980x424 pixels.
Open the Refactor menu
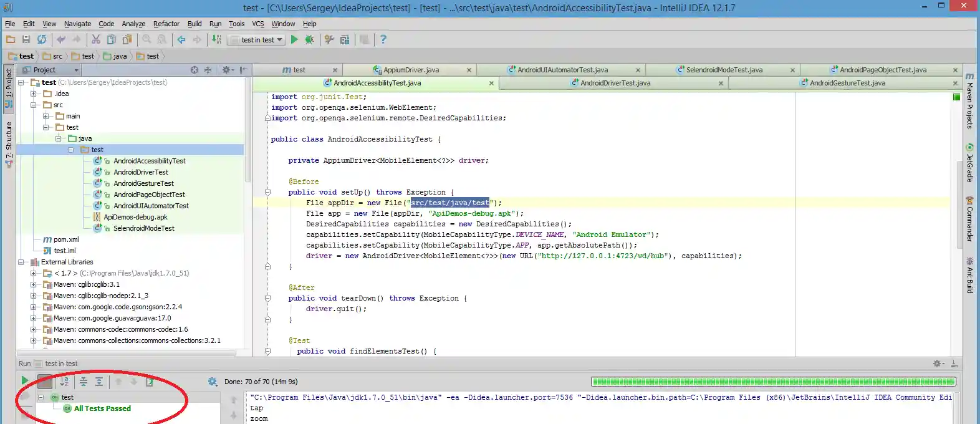166,24
